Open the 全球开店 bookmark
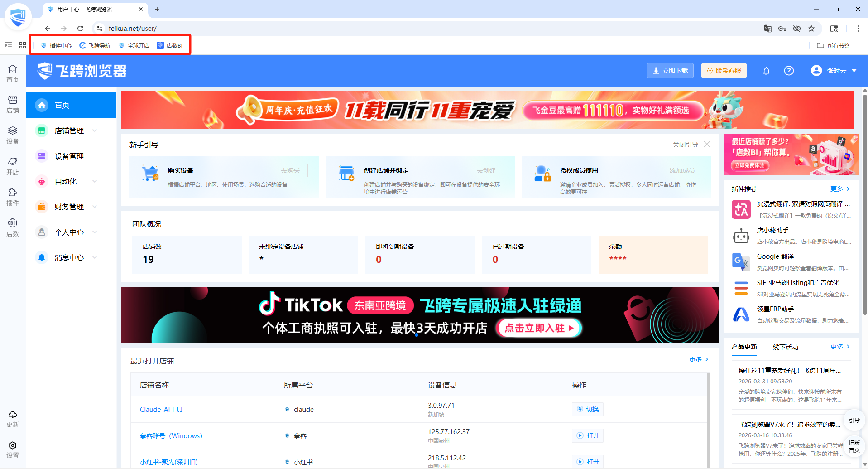 134,45
